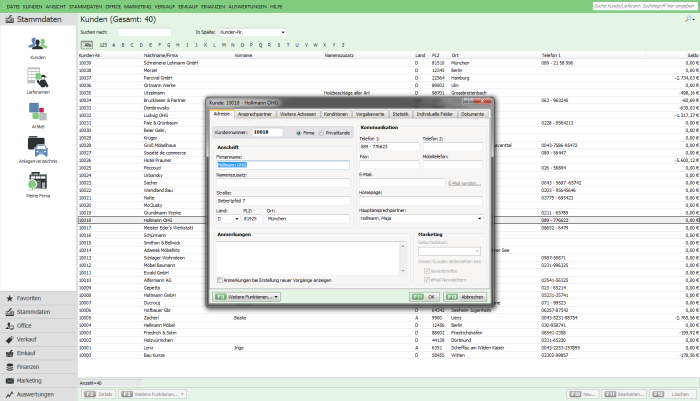Viewport: 700px width, 401px height.
Task: Open the Meine Firma icon
Action: 38,181
